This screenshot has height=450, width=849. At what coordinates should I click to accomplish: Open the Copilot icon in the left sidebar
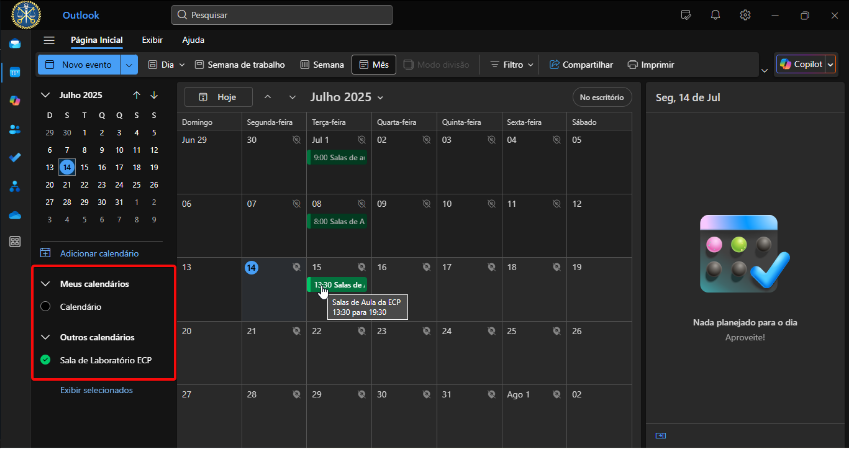click(15, 101)
